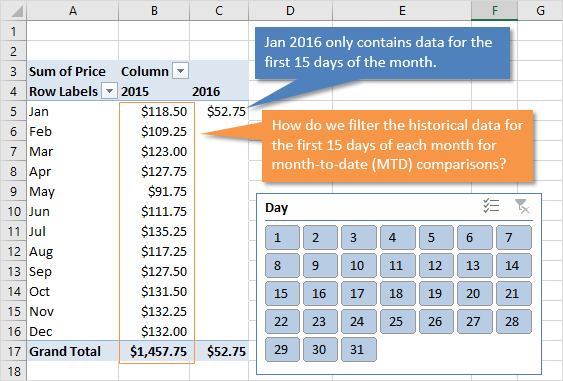The image size is (563, 381).
Task: Select column F header
Action: pos(494,10)
